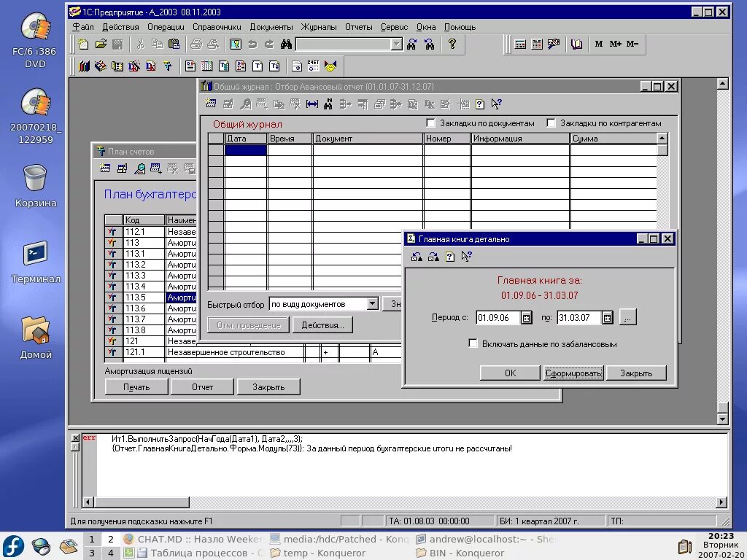Click the view magnifier icon in План счетов toolbar
Viewport: 747px width, 560px height.
click(x=139, y=168)
